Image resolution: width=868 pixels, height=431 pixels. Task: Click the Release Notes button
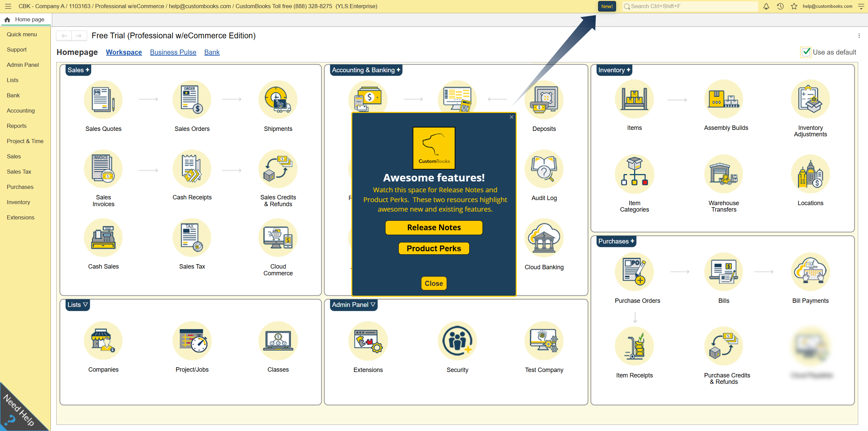coord(434,228)
